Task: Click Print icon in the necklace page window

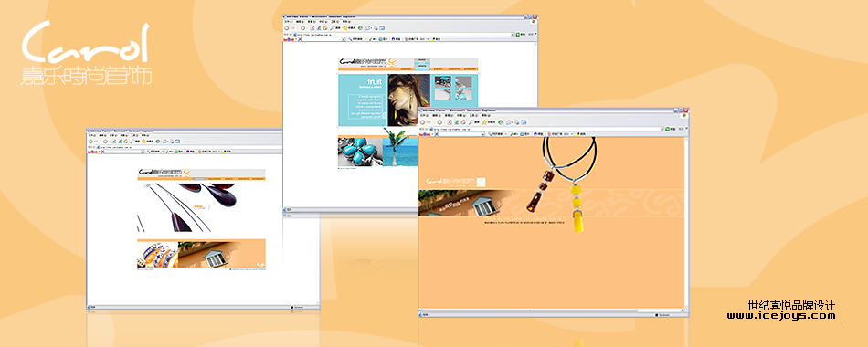Action: pos(517,122)
